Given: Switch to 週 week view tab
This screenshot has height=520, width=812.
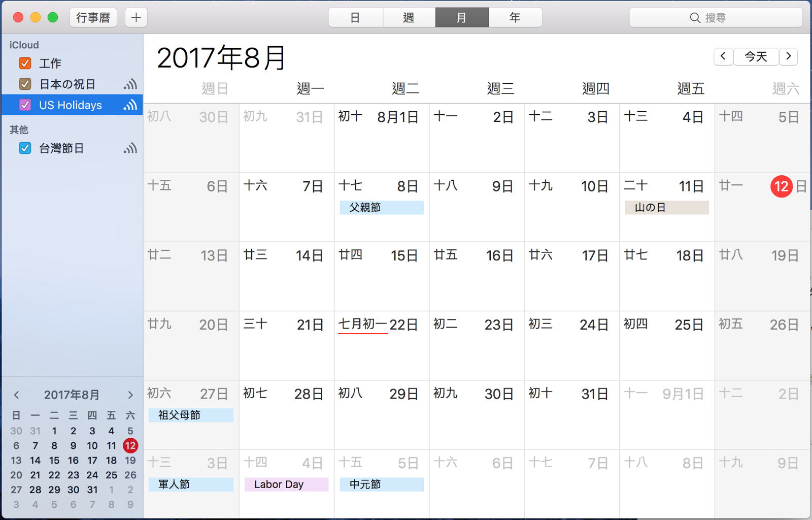Looking at the screenshot, I should tap(409, 18).
